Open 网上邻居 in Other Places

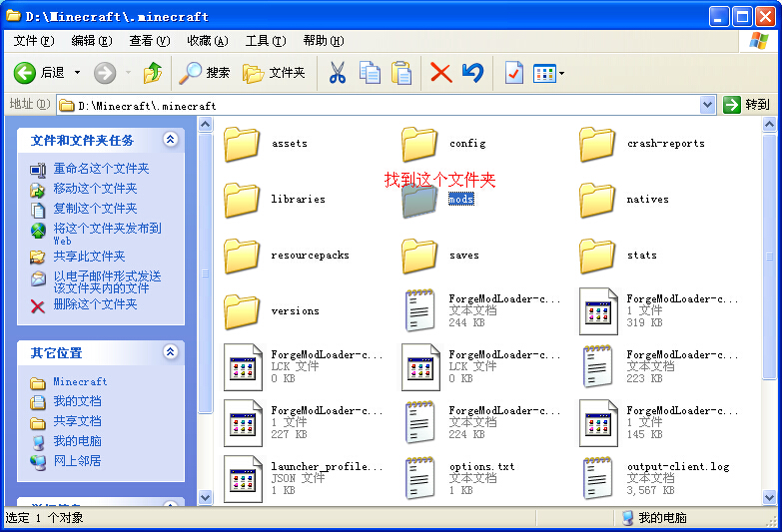77,461
